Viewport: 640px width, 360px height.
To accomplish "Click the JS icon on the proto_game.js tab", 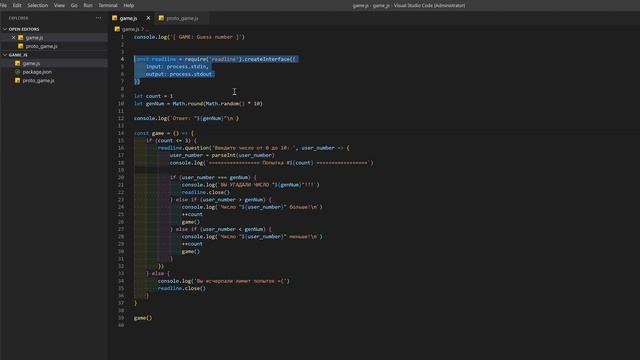I will point(161,18).
